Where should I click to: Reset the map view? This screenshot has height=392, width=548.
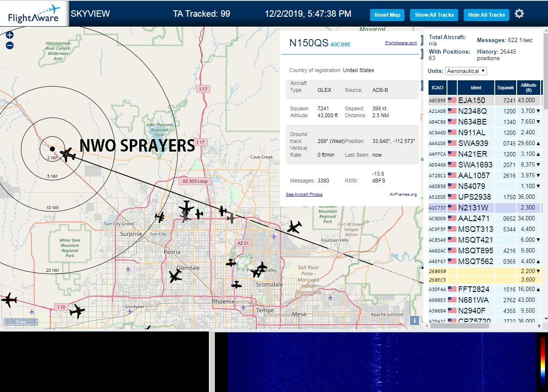[x=387, y=15]
